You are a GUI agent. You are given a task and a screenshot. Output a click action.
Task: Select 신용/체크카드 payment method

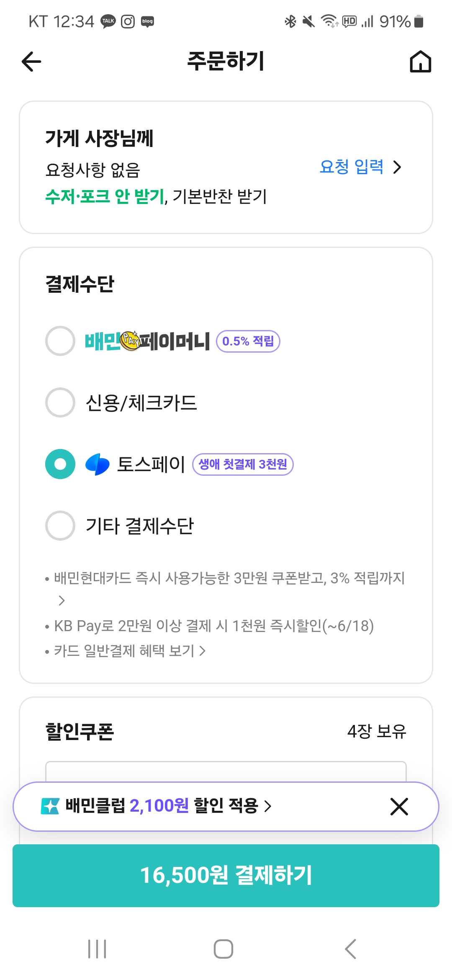(60, 402)
